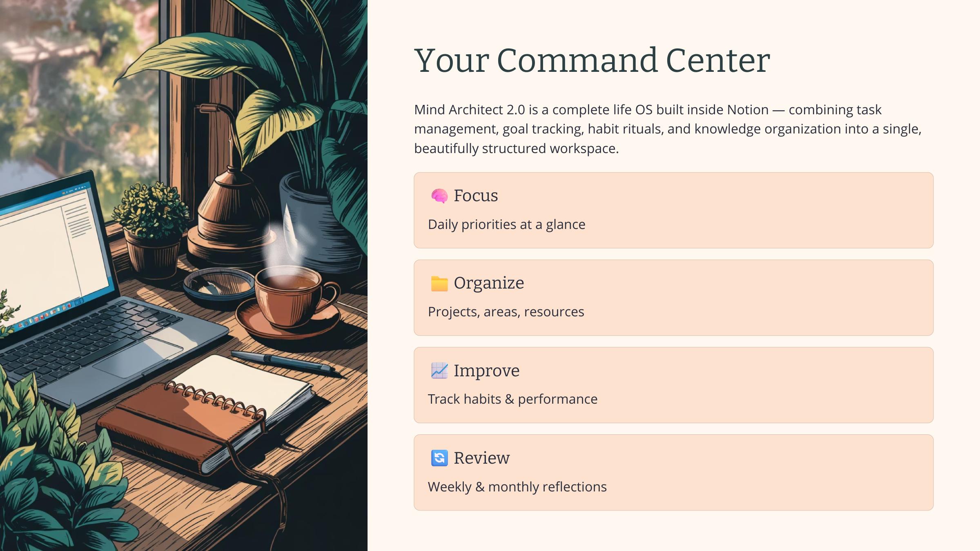Select the Organize card heading
The height and width of the screenshot is (551, 980).
pyautogui.click(x=489, y=283)
